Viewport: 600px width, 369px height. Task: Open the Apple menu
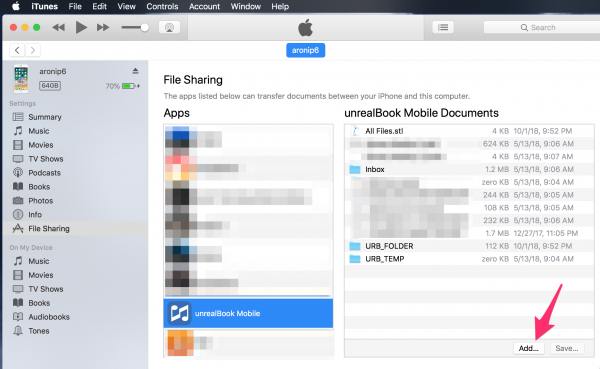tap(16, 7)
